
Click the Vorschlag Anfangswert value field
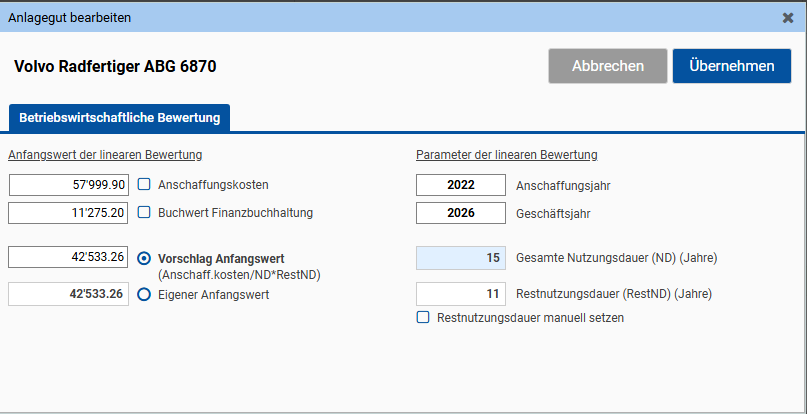(x=69, y=257)
